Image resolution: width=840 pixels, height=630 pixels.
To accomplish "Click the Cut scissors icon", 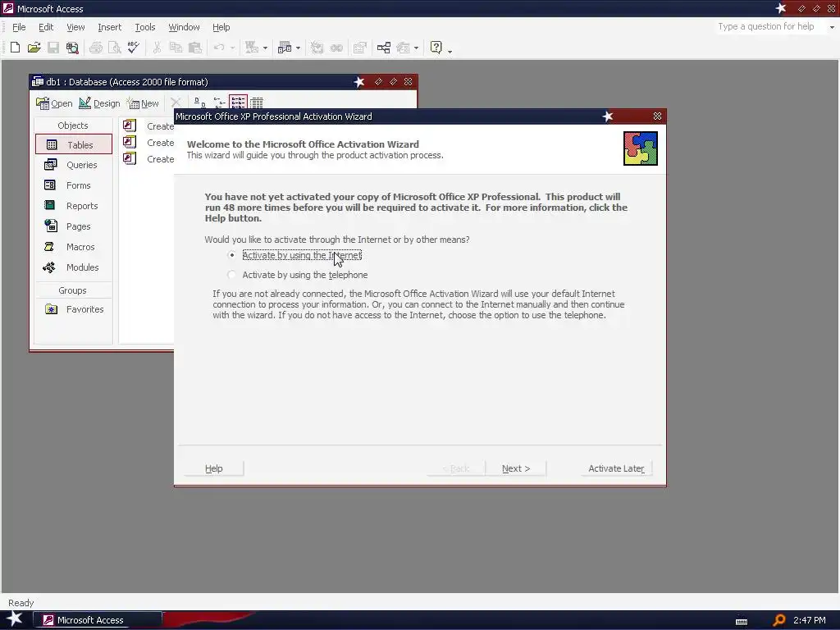I will click(x=157, y=48).
